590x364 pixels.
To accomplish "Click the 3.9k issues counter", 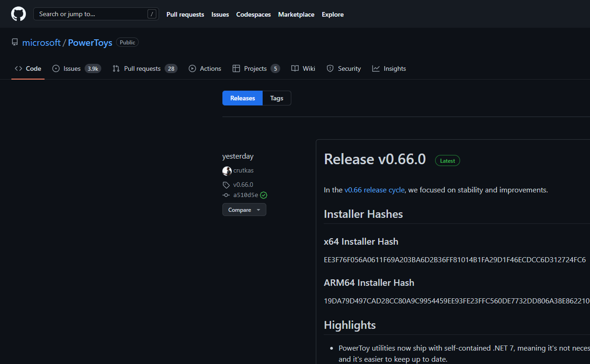I will point(93,68).
